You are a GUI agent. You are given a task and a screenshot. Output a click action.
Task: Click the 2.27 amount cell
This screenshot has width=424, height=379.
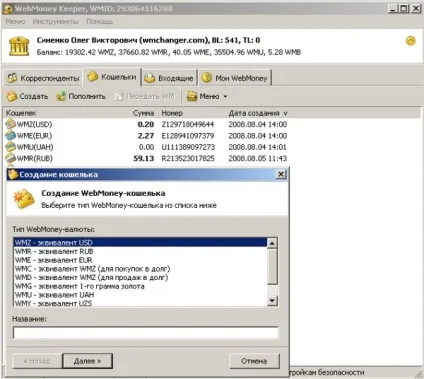[x=146, y=136]
